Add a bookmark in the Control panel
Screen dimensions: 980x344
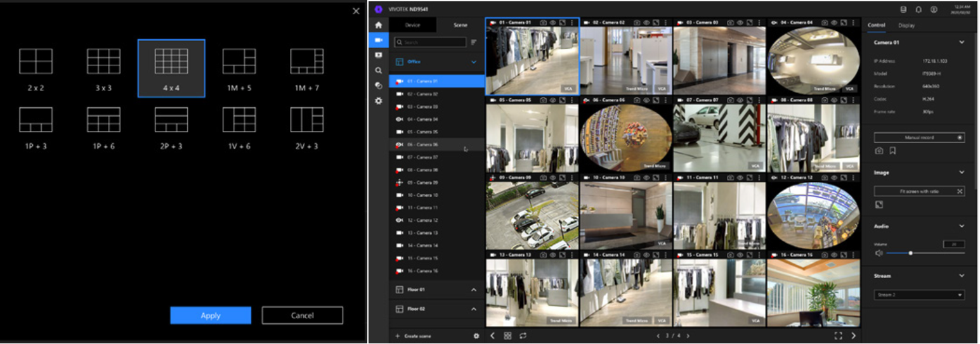pos(892,151)
